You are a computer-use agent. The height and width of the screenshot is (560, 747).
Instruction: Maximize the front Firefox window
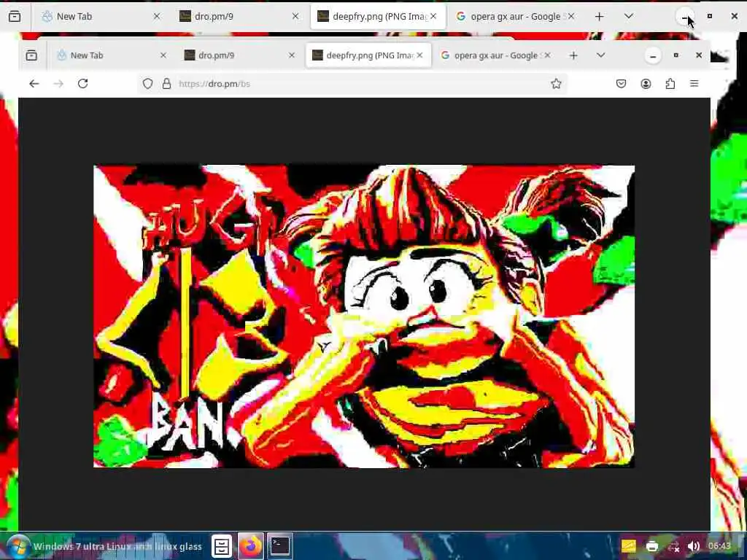coord(676,55)
